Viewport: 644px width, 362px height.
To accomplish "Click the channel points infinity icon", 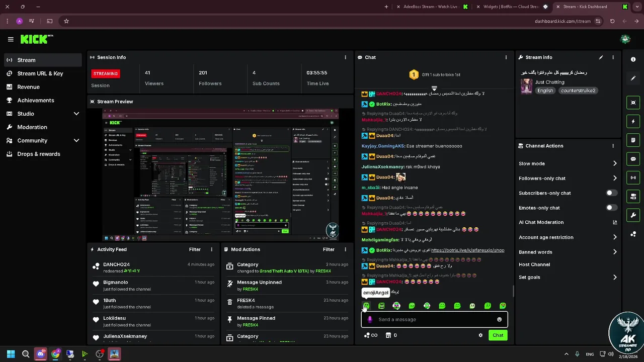I will (371, 335).
